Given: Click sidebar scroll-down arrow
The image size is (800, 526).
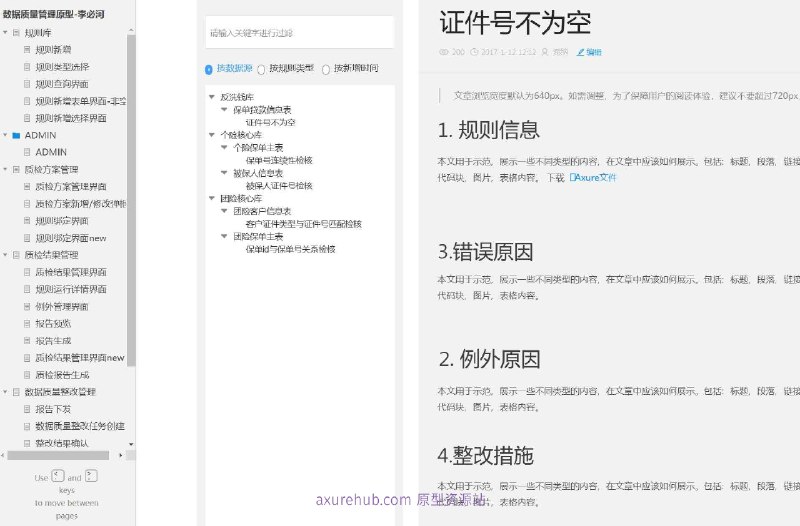Looking at the screenshot, I should (131, 444).
